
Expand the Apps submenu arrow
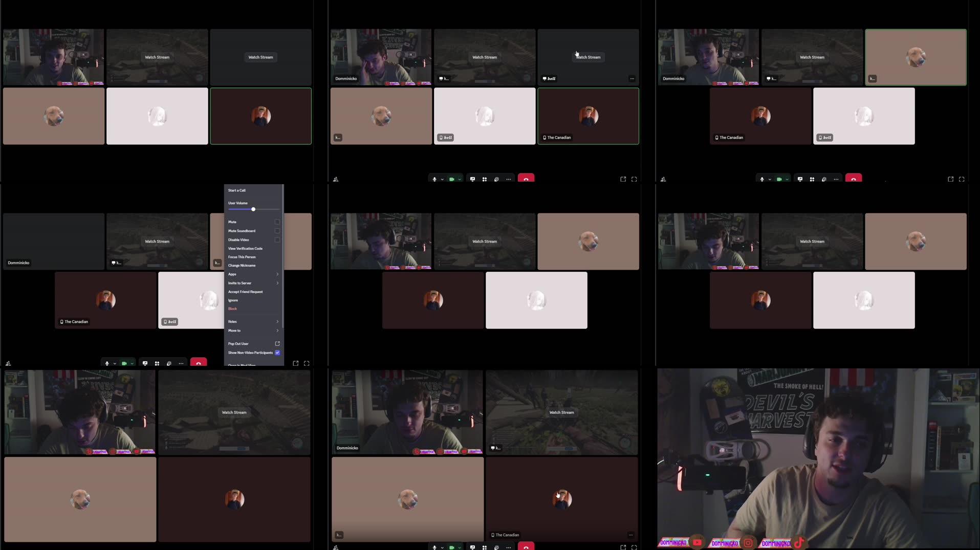[x=277, y=274]
